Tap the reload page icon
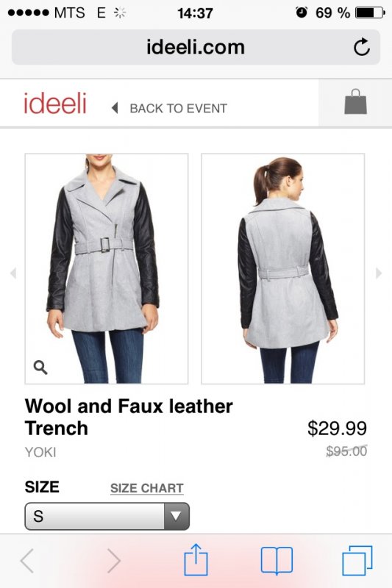 click(362, 47)
